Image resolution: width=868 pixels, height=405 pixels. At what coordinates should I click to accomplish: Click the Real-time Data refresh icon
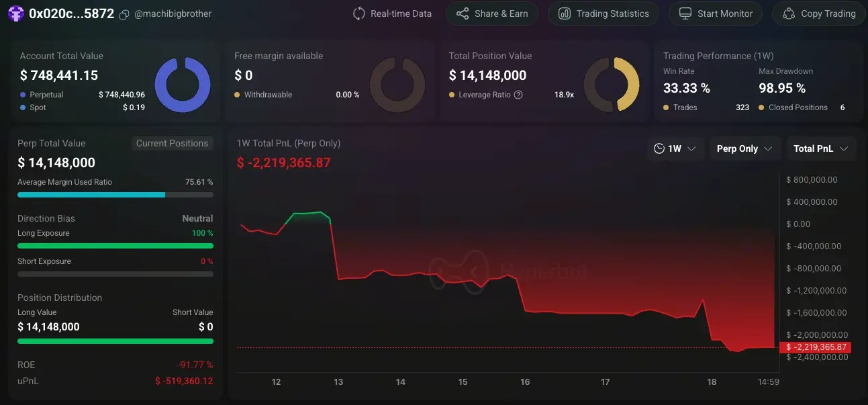[x=359, y=13]
